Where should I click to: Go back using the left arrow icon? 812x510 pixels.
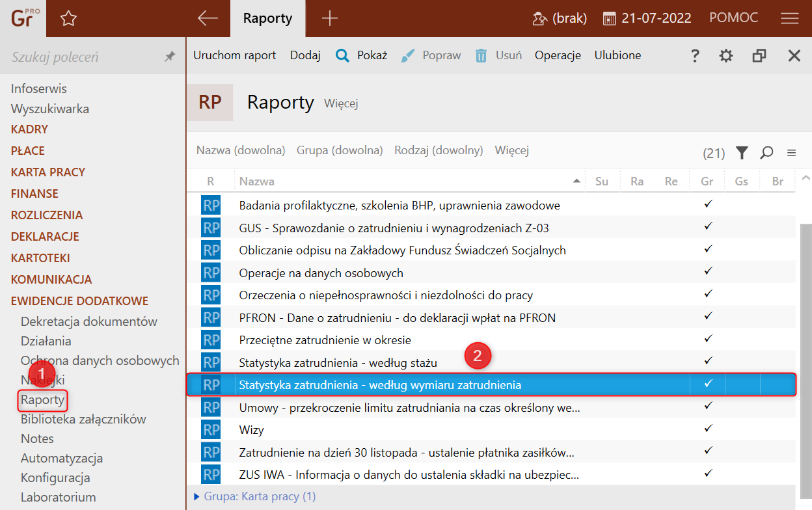208,19
